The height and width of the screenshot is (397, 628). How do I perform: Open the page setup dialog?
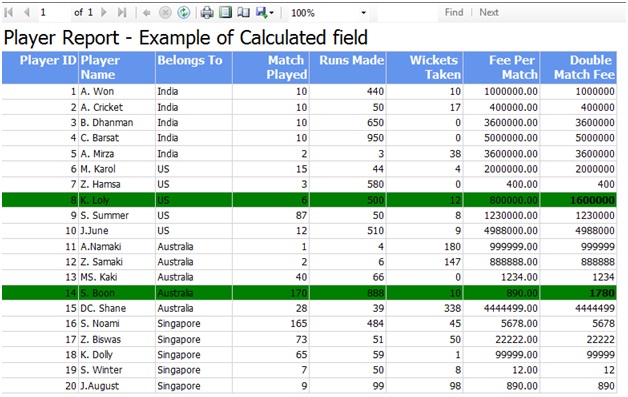[243, 13]
